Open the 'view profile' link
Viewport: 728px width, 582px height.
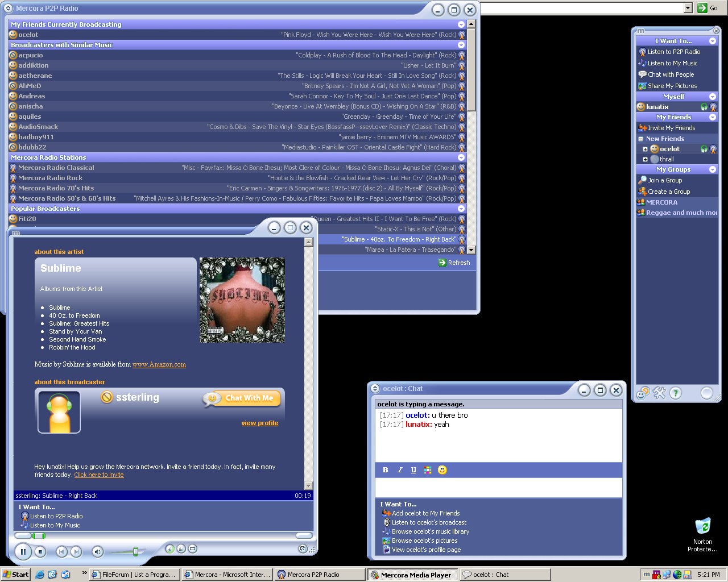(259, 423)
